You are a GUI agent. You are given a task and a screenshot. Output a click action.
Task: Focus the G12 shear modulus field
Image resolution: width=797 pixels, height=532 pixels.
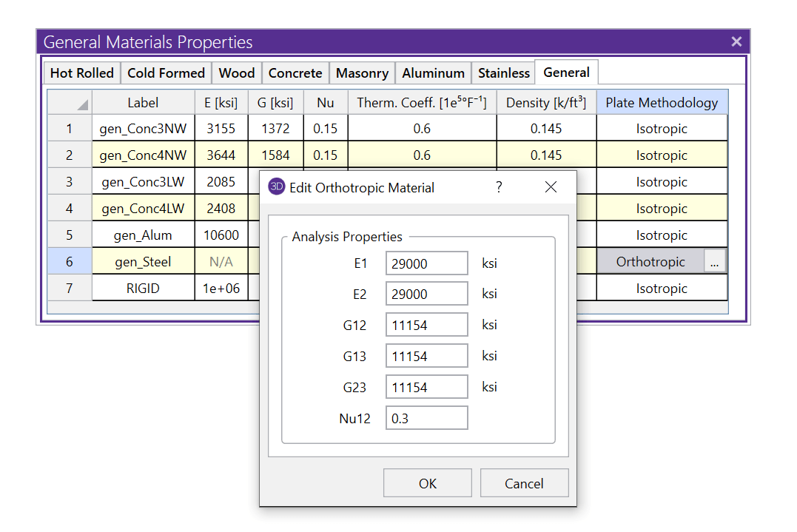pos(426,325)
